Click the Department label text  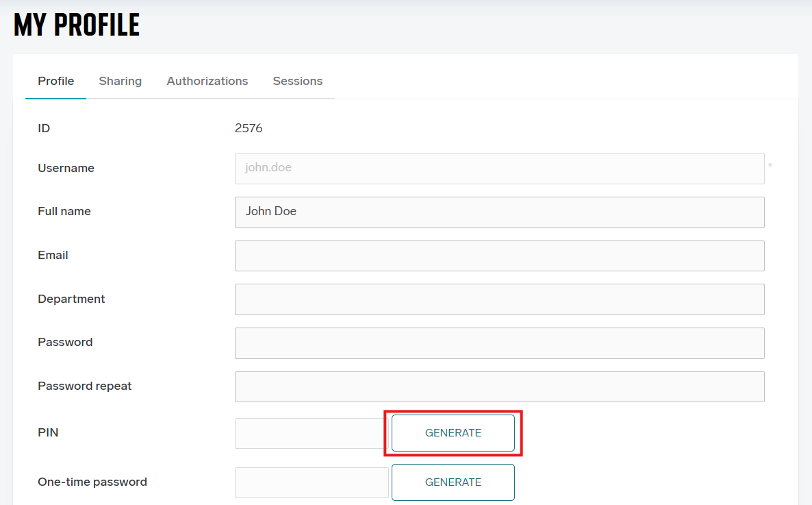coord(71,299)
